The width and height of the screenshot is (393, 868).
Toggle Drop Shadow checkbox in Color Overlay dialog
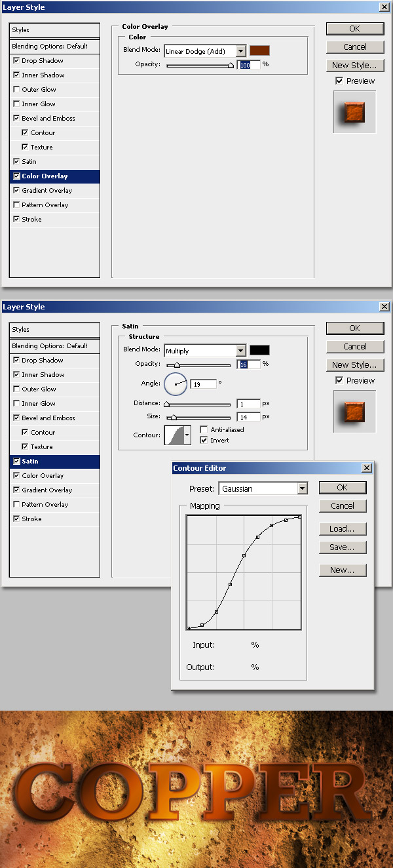(16, 60)
